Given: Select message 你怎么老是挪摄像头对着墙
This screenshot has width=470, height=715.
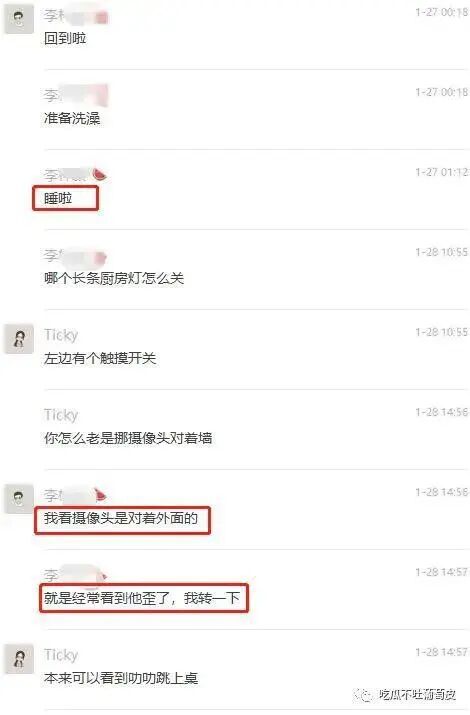Looking at the screenshot, I should pos(128,438).
